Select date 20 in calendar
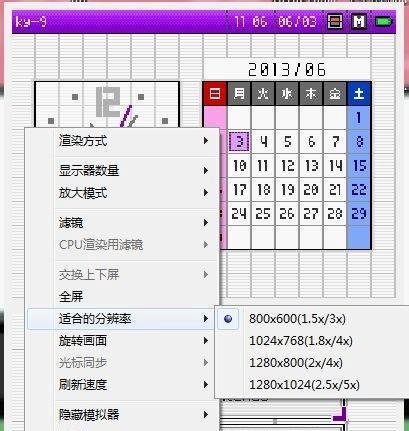Screen dimensions: 409x431 (x=311, y=190)
